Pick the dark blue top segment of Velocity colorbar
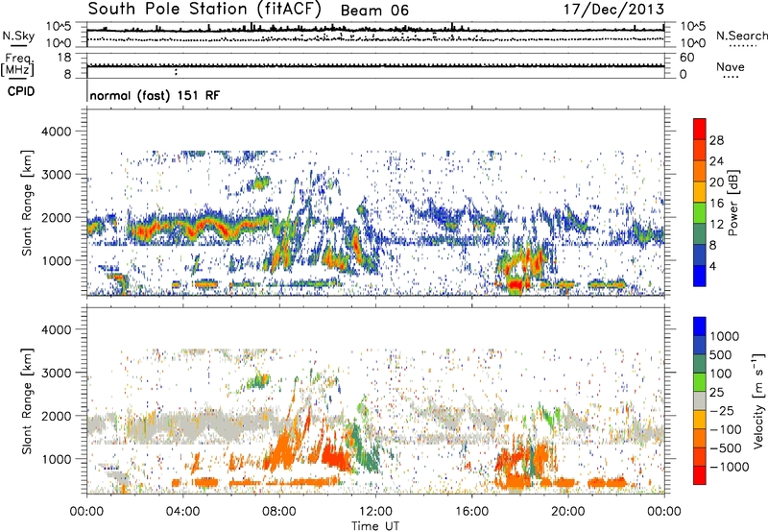This screenshot has height=532, width=768. click(x=700, y=326)
